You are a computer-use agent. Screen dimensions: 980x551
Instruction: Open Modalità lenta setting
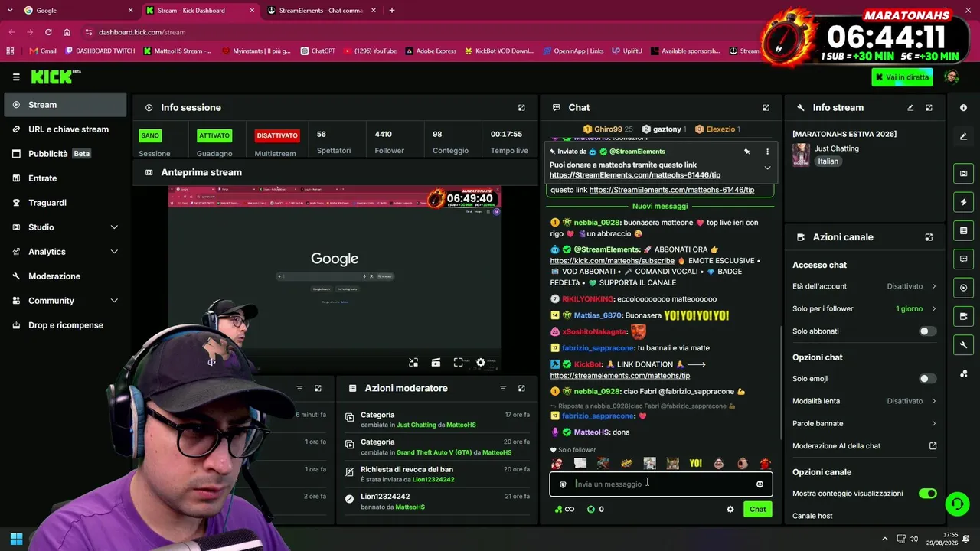pos(864,401)
